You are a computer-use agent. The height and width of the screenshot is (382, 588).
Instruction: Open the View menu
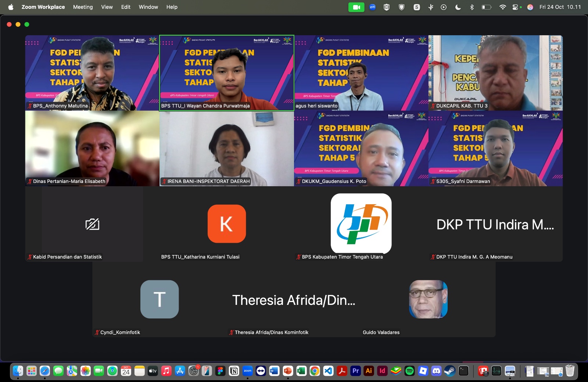click(107, 7)
